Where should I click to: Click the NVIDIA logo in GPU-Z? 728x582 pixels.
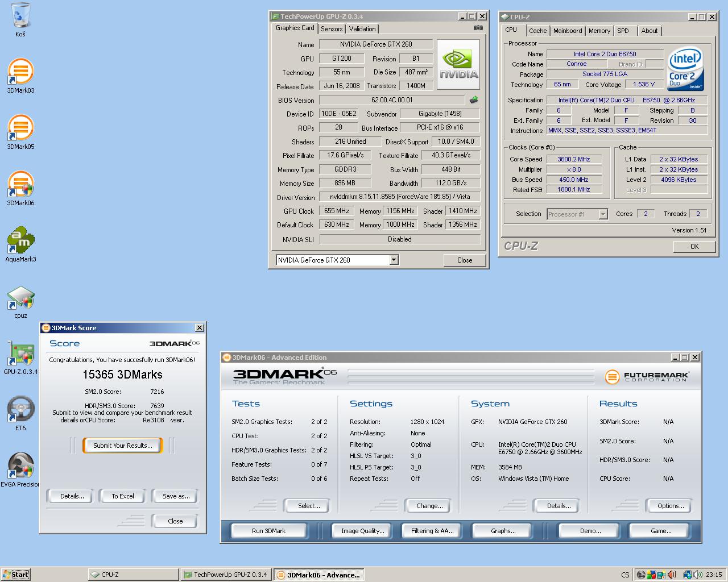pos(459,64)
